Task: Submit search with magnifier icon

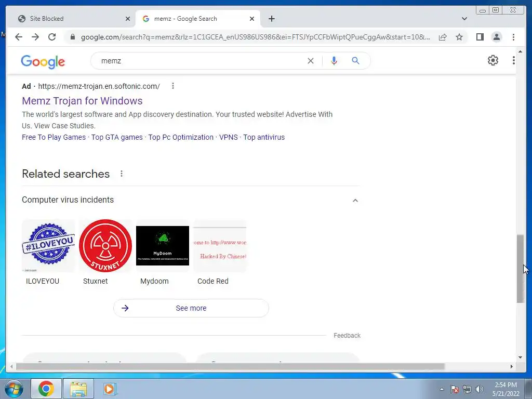Action: (355, 61)
